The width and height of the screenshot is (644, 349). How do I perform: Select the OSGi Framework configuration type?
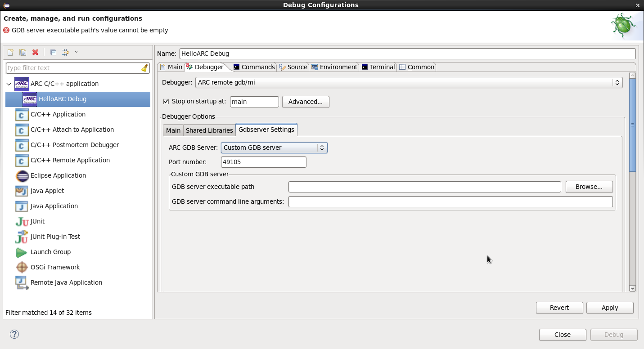pyautogui.click(x=55, y=267)
